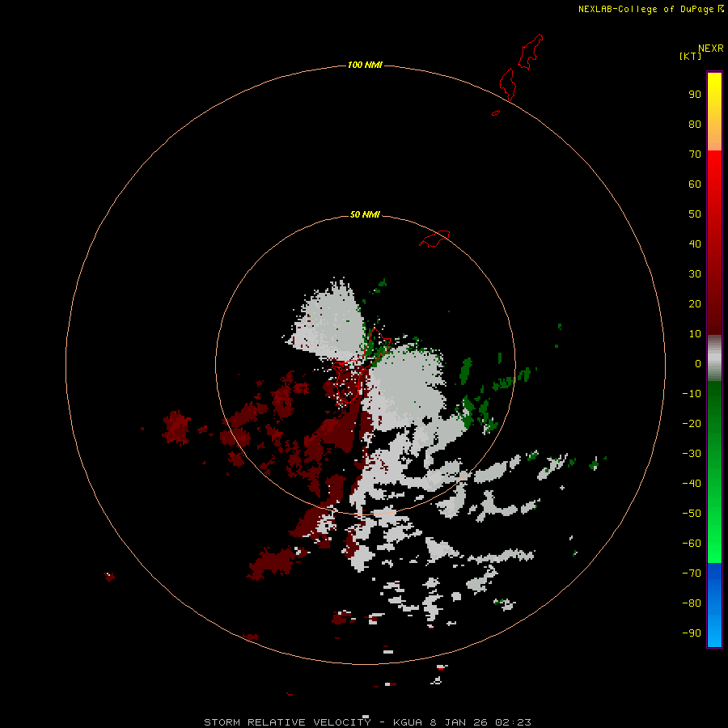Click the 0 value on the velocity scale
Image resolution: width=728 pixels, height=728 pixels.
point(698,364)
